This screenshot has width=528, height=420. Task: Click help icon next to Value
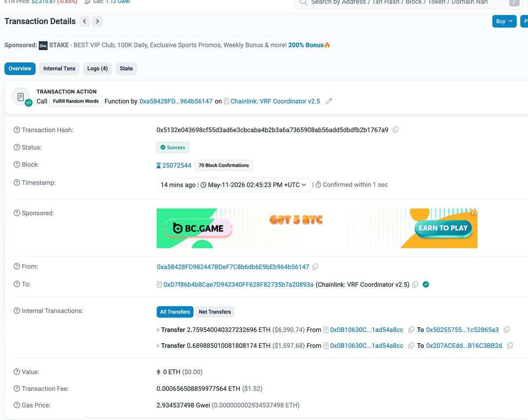click(x=17, y=372)
